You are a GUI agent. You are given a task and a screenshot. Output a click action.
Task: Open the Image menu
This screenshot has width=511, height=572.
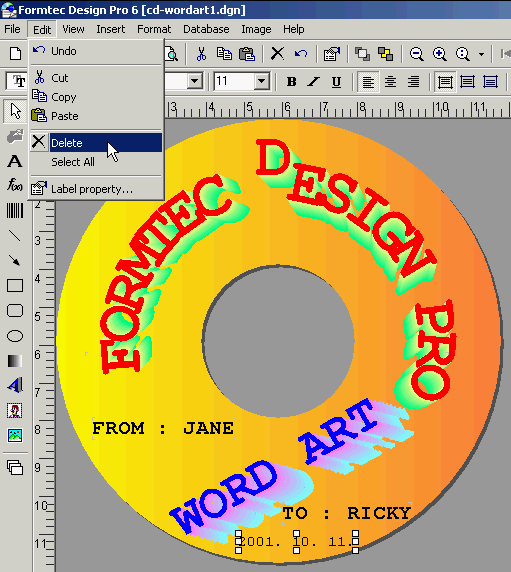[256, 29]
